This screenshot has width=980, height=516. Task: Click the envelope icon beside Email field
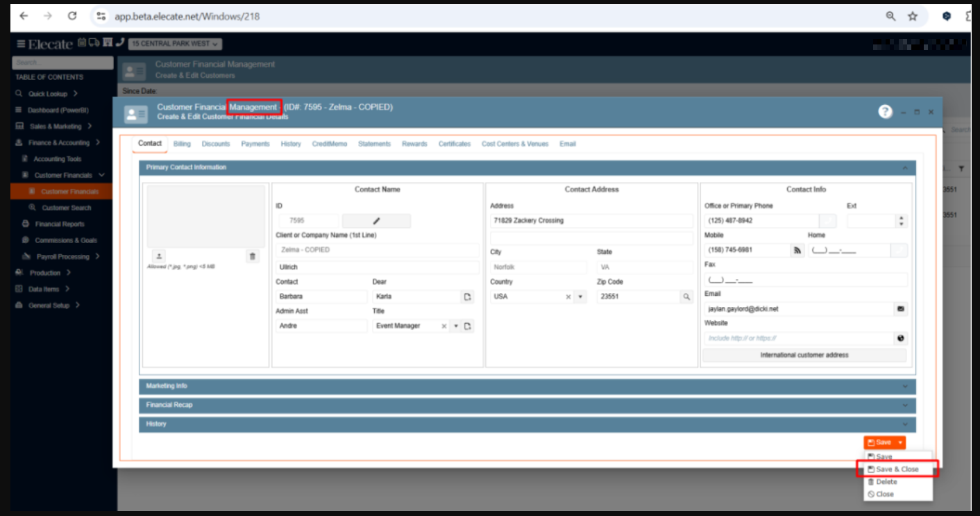[x=901, y=308]
